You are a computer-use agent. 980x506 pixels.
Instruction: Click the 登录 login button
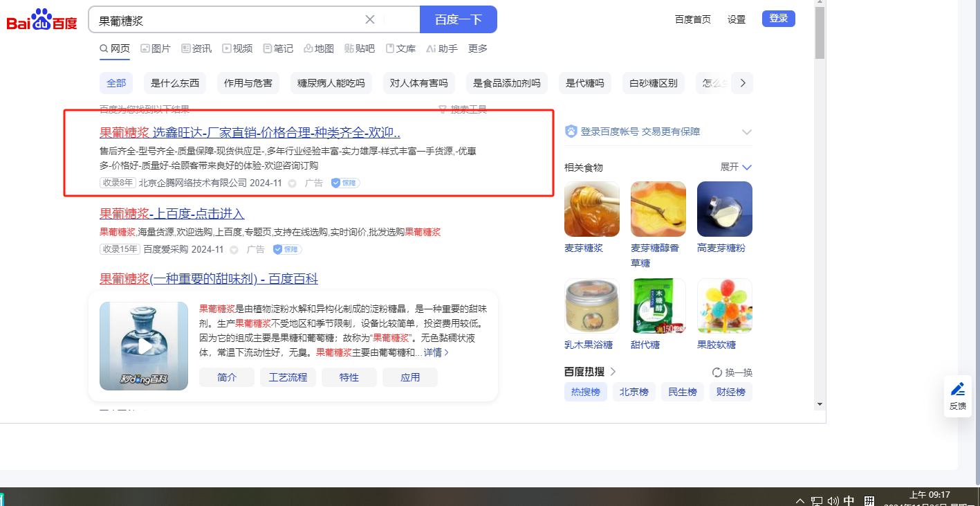(x=779, y=19)
